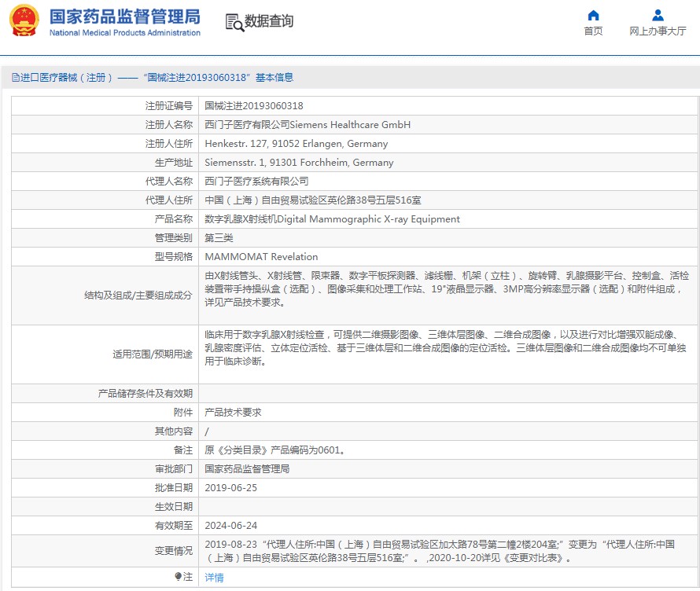This screenshot has width=700, height=591.
Task: Click the bulb icon beside 注 label
Action: 178,577
